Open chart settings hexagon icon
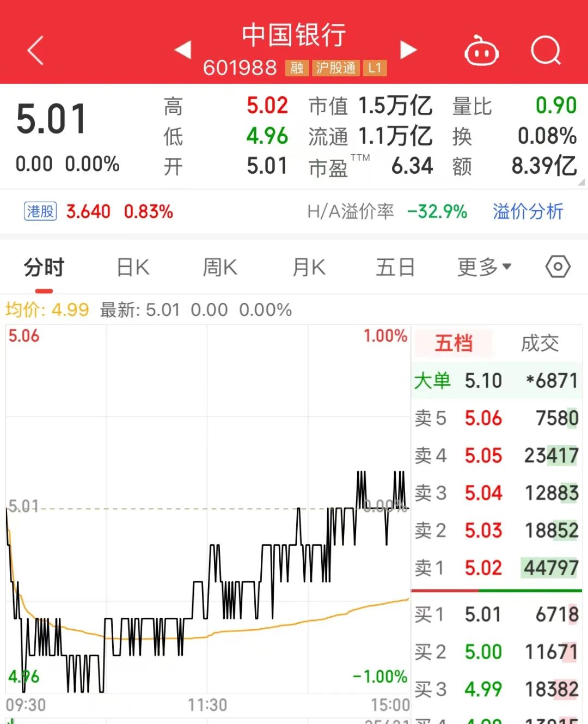Viewport: 588px width, 724px height. coord(558,267)
